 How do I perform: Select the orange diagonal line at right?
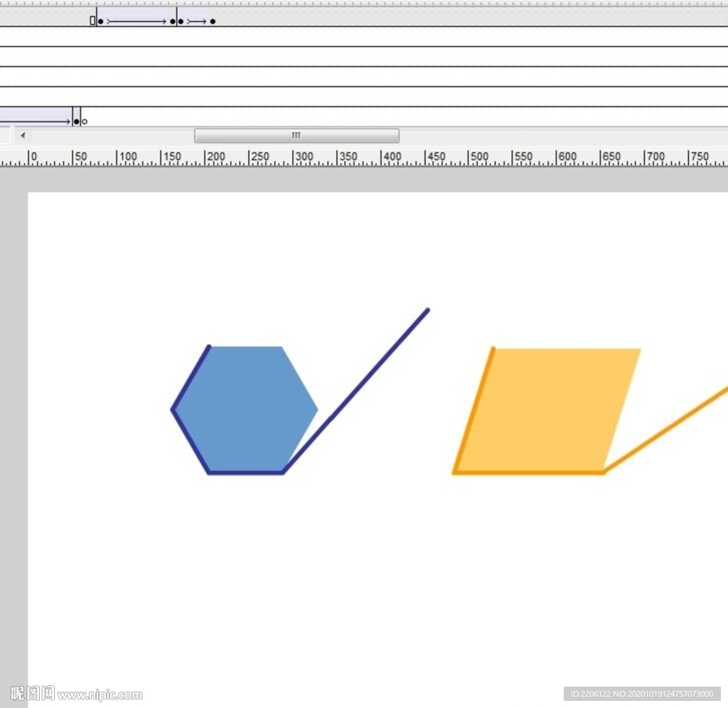[666, 429]
